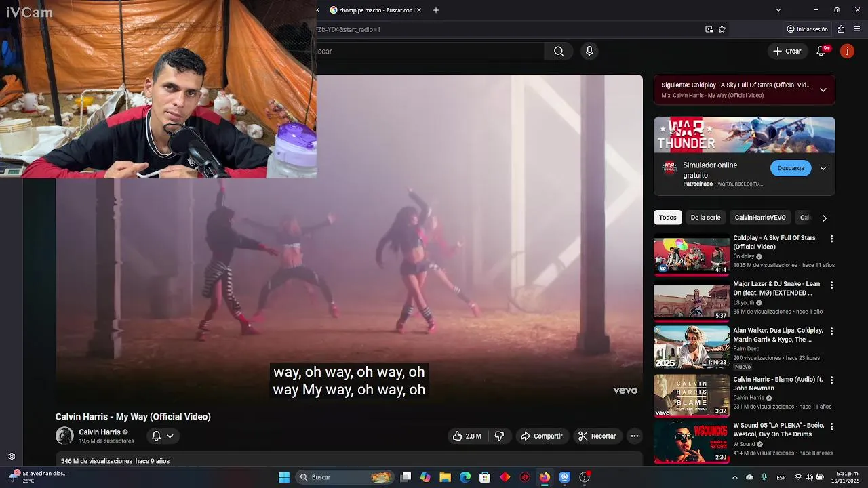Open Copilot from the taskbar
The height and width of the screenshot is (488, 868).
click(x=425, y=477)
